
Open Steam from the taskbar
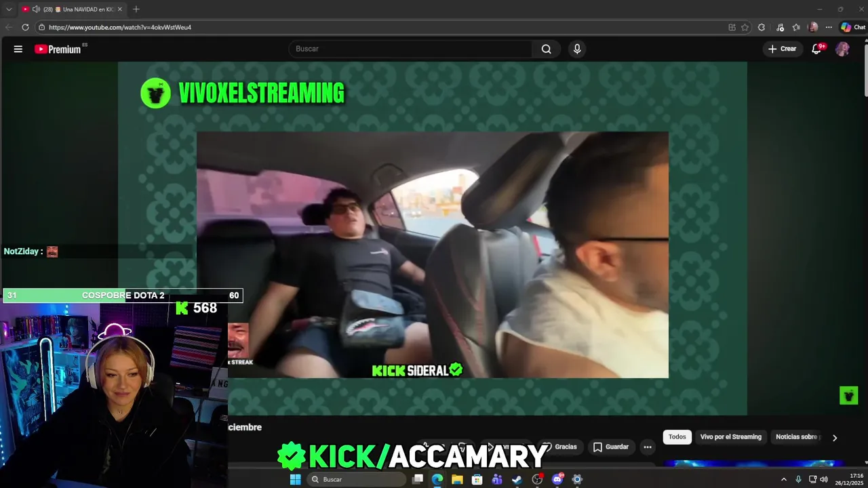click(x=517, y=479)
